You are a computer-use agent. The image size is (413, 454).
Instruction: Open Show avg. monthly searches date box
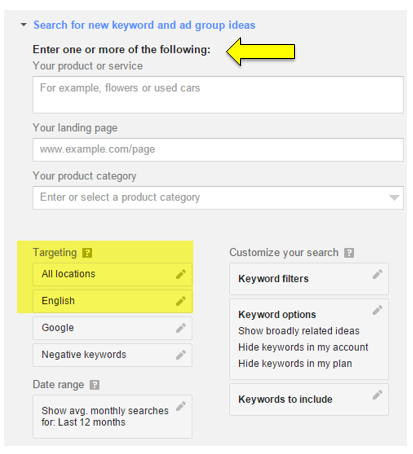point(112,417)
